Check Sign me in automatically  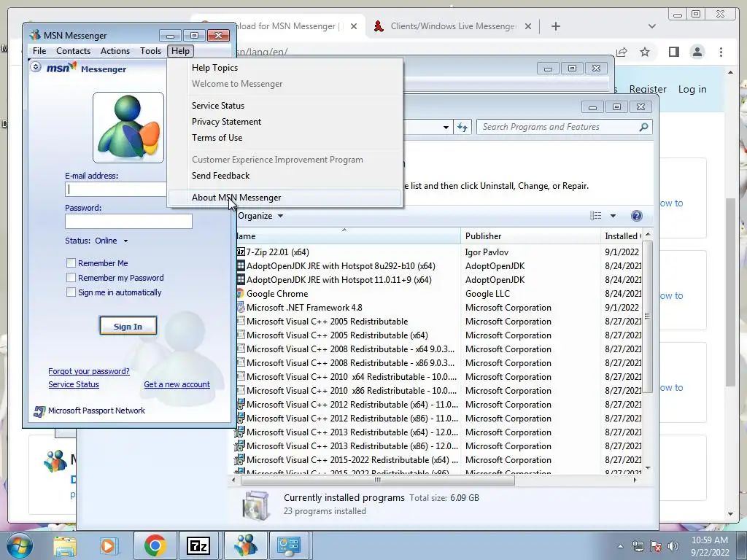tap(71, 292)
